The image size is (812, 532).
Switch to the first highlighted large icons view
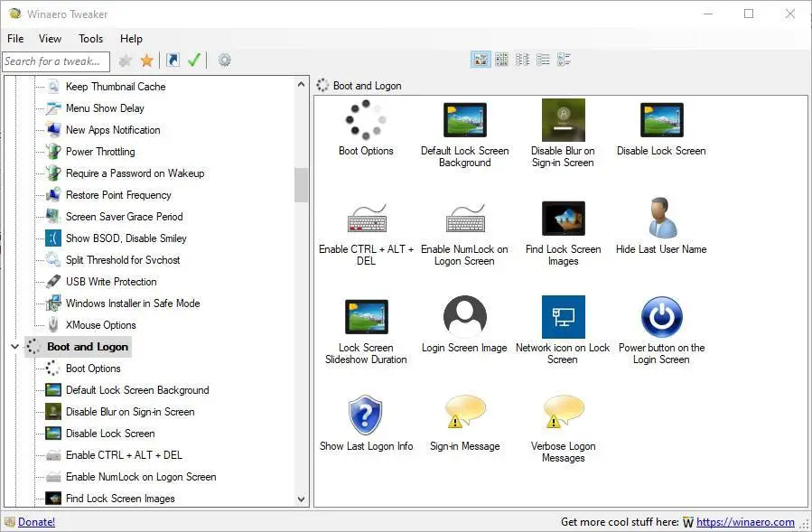[481, 60]
